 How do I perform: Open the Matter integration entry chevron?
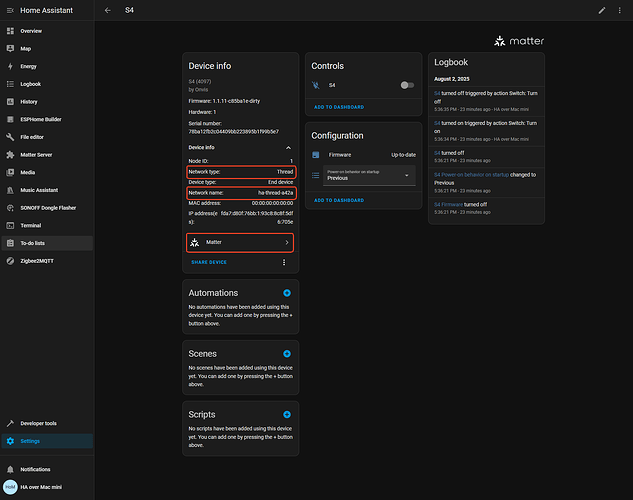click(287, 243)
